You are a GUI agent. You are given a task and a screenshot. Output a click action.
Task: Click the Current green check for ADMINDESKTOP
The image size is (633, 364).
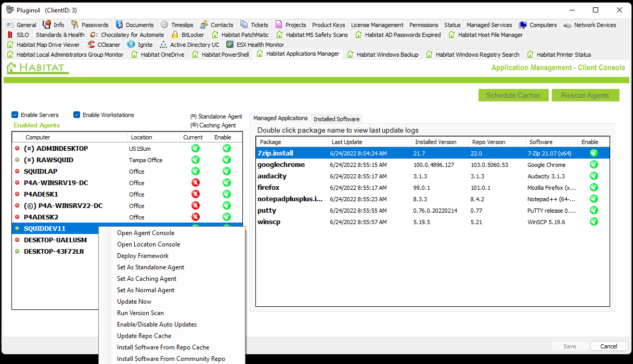pos(196,149)
